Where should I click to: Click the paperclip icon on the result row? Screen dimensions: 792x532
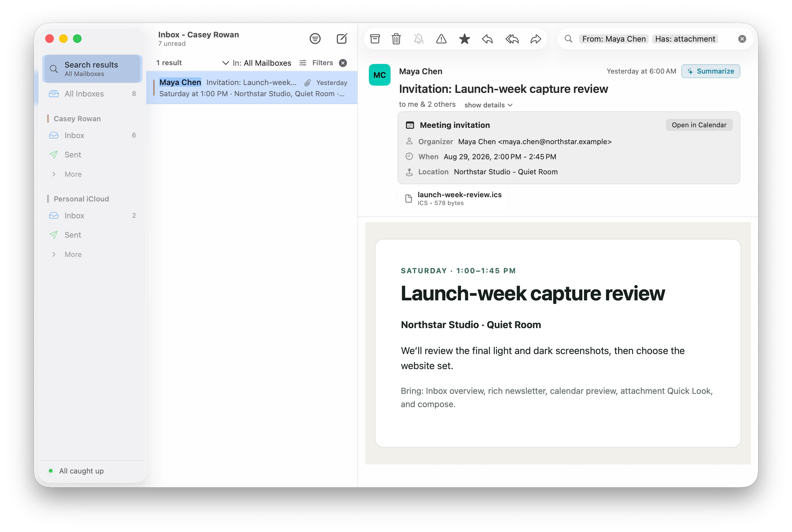point(307,83)
